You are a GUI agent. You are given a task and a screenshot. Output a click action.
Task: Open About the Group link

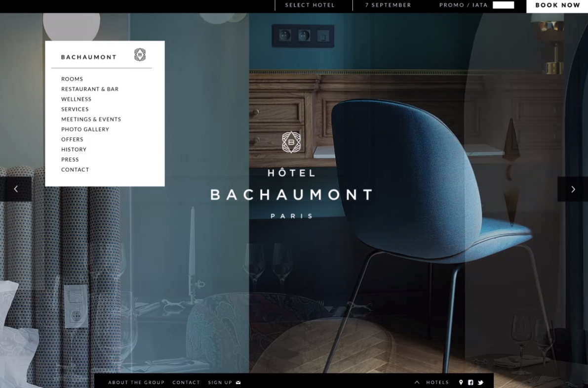point(136,382)
